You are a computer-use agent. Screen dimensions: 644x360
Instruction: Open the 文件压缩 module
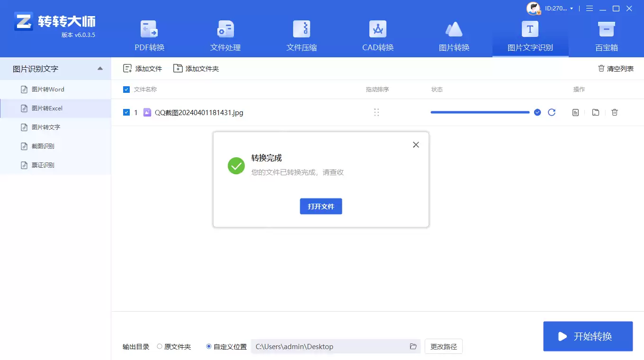click(301, 36)
